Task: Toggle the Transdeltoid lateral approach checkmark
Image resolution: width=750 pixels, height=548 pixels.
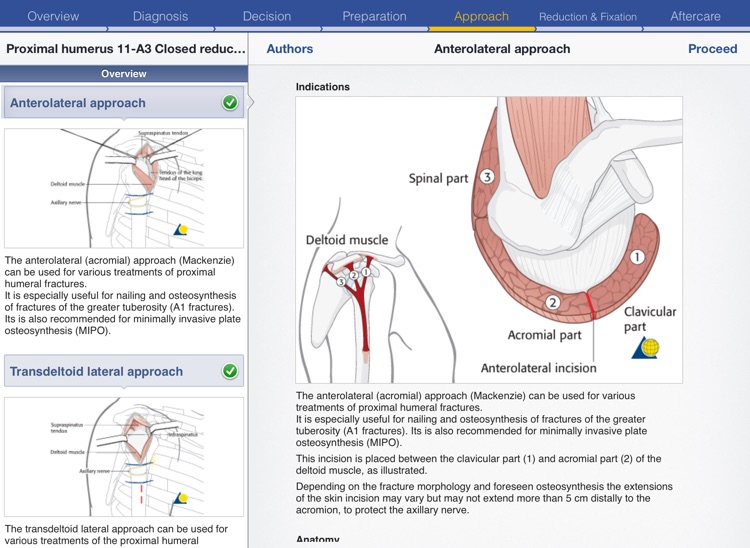Action: [x=230, y=371]
